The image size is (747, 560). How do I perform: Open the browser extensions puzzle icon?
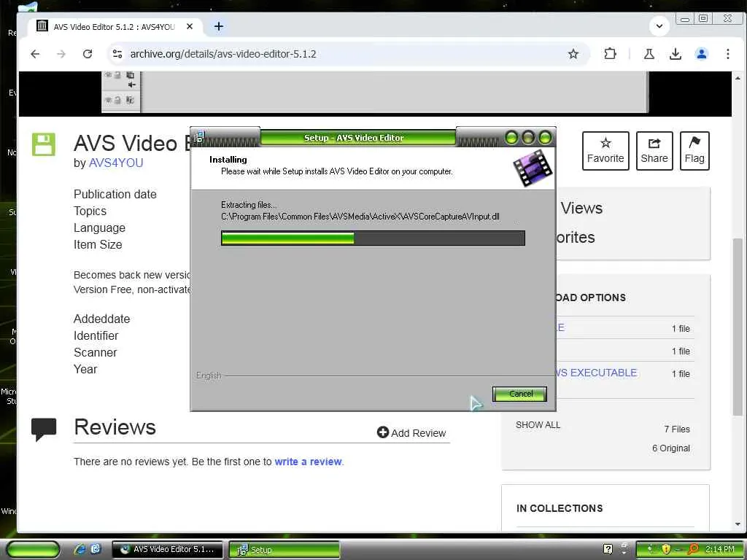pos(610,54)
